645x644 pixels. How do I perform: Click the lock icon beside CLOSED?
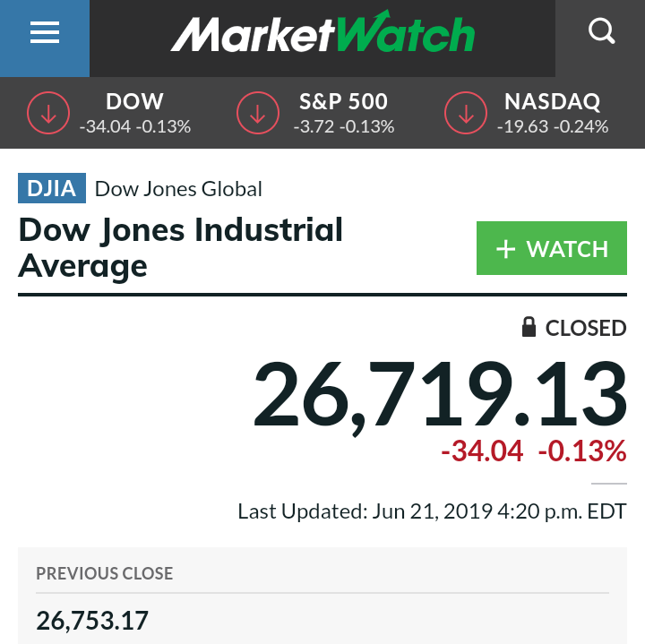tap(529, 327)
